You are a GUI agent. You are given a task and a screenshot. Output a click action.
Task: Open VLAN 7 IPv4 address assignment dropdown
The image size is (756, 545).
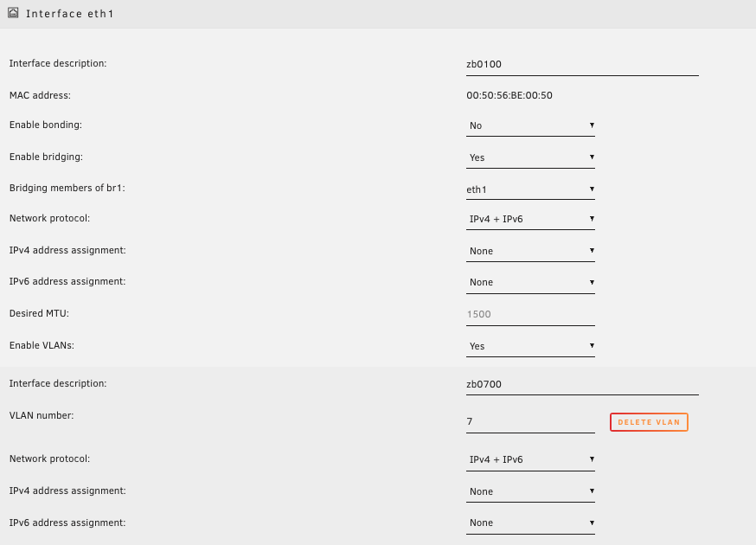click(530, 492)
